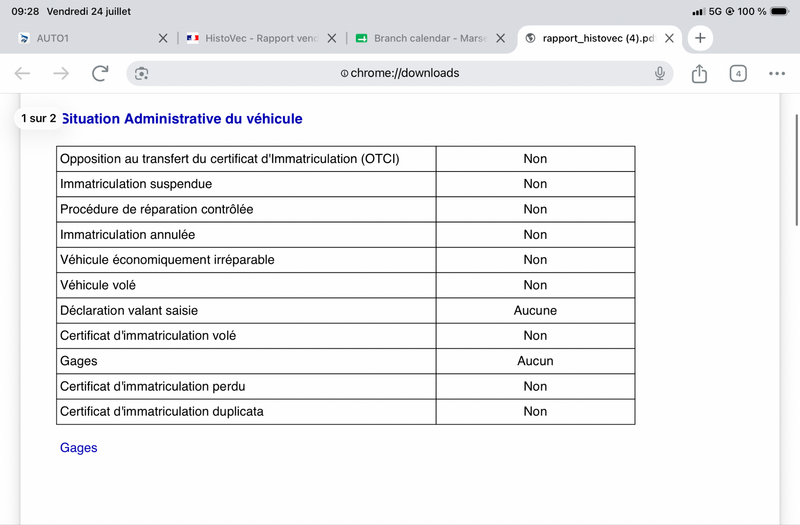Screen dimensions: 800x525
Task: Open the share menu icon
Action: 699,73
